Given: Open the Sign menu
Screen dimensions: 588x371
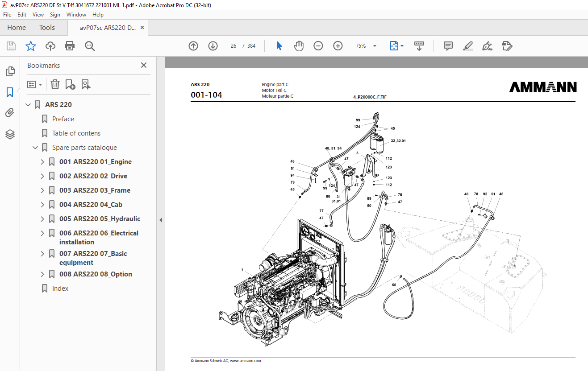Looking at the screenshot, I should [x=55, y=15].
